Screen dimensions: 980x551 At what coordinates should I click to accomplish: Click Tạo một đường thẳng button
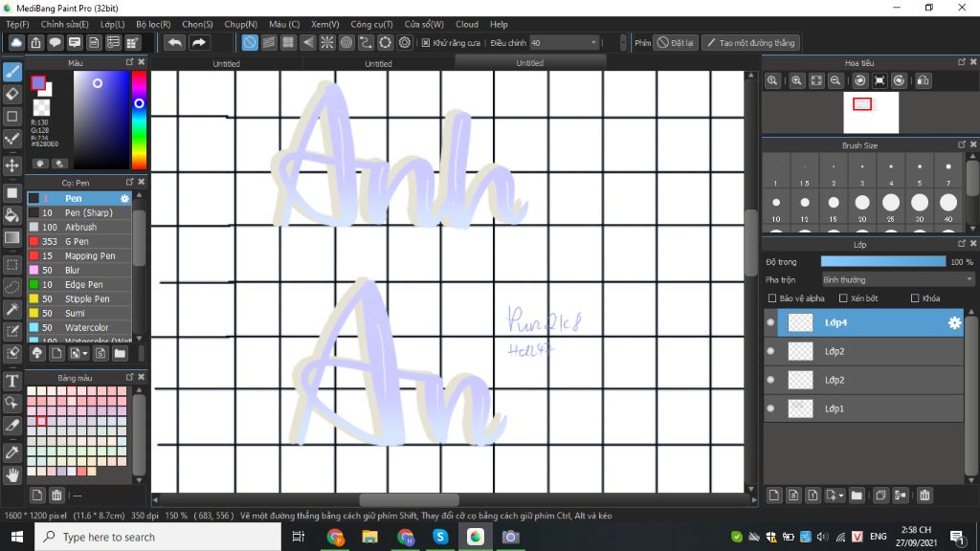click(x=750, y=43)
